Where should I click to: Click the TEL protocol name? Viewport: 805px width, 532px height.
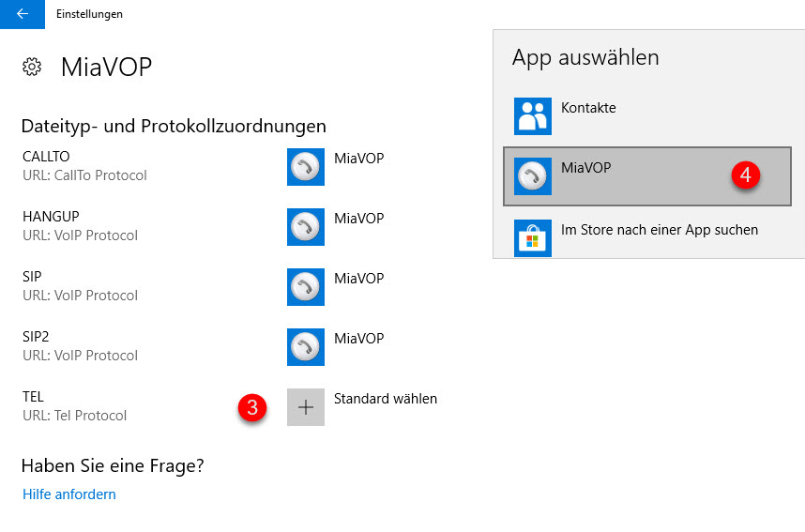[33, 397]
